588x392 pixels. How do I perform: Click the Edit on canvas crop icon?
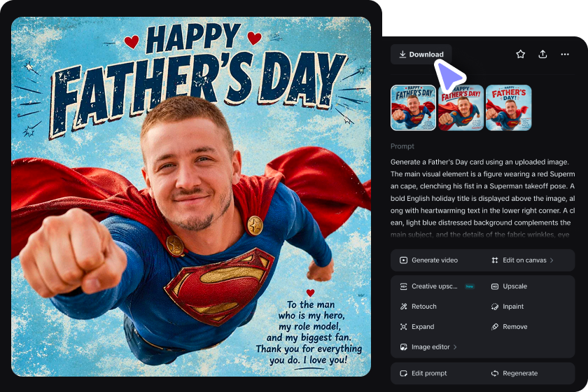pos(495,260)
